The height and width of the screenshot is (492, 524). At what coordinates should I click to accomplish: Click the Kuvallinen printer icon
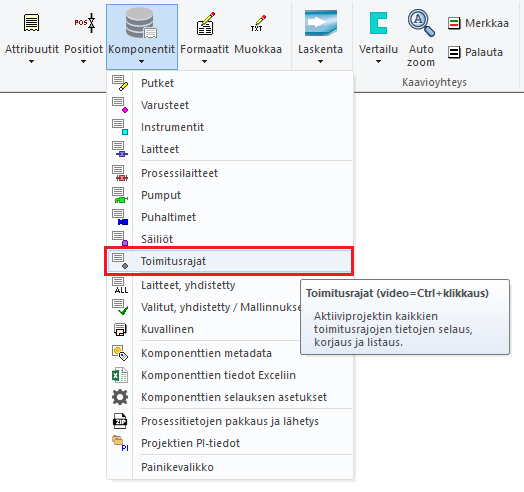pyautogui.click(x=120, y=329)
